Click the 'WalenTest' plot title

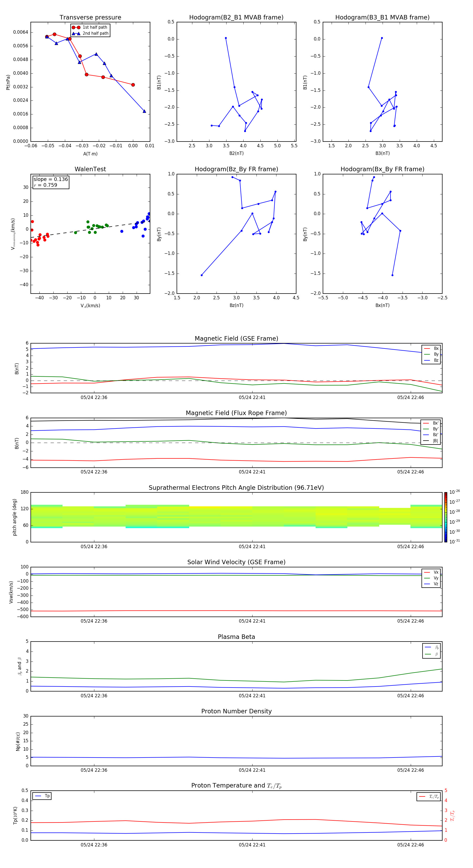click(90, 169)
